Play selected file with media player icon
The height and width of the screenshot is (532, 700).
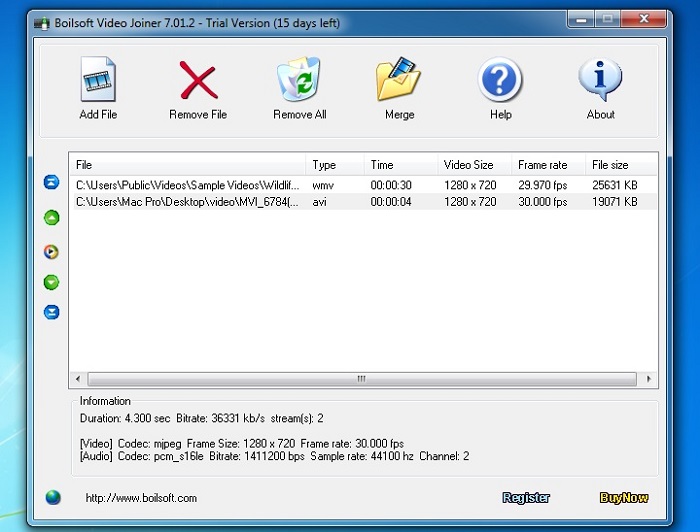coord(52,252)
